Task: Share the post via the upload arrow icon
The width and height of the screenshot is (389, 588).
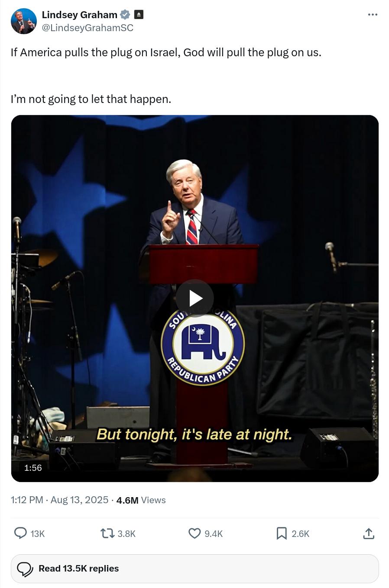Action: click(x=369, y=533)
